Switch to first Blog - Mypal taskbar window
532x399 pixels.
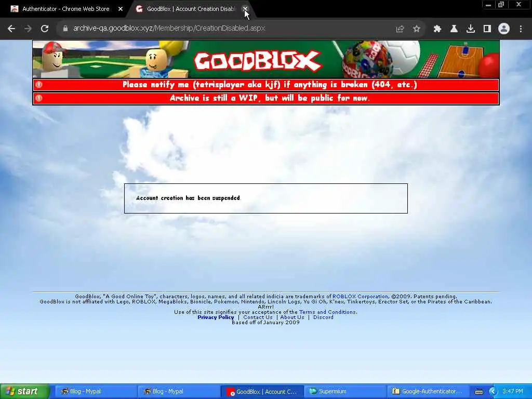click(x=95, y=392)
